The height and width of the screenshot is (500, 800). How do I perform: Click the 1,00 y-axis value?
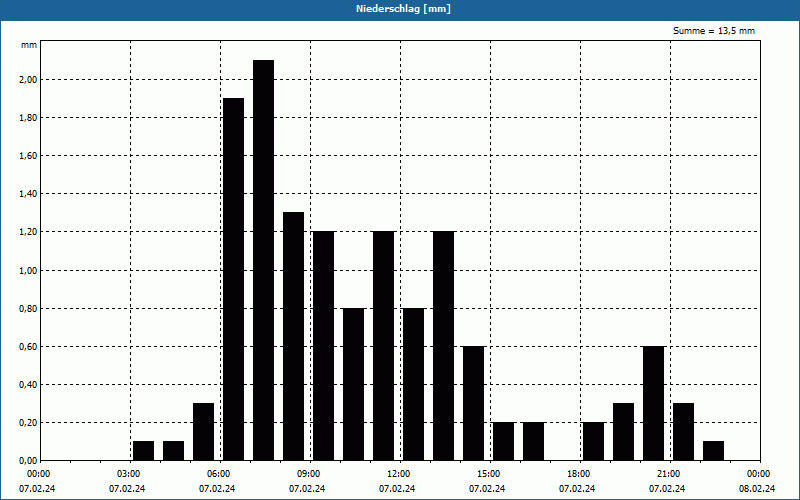[x=28, y=270]
